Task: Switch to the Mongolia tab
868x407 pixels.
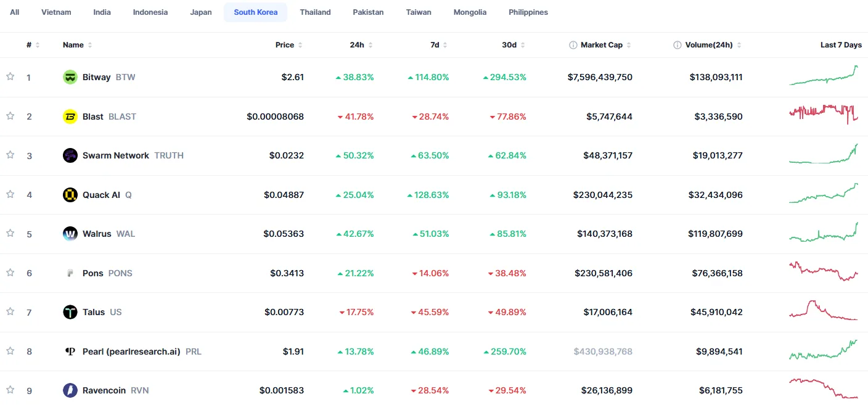Action: [470, 12]
